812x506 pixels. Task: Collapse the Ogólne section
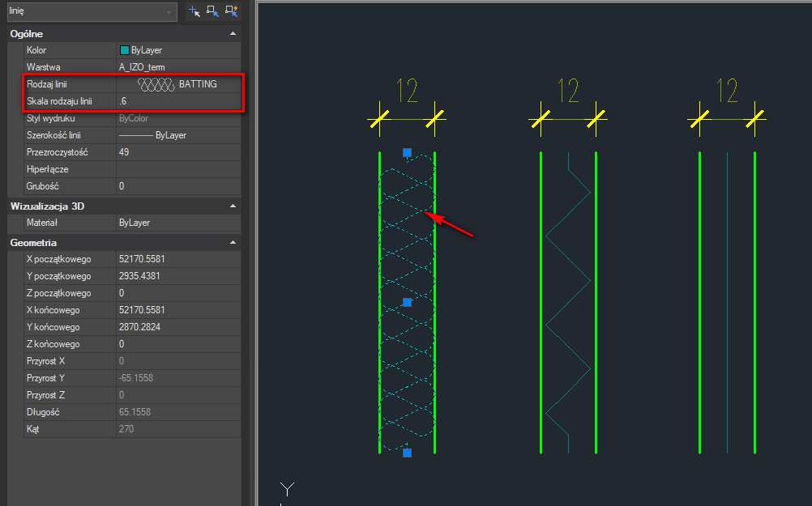tap(233, 34)
